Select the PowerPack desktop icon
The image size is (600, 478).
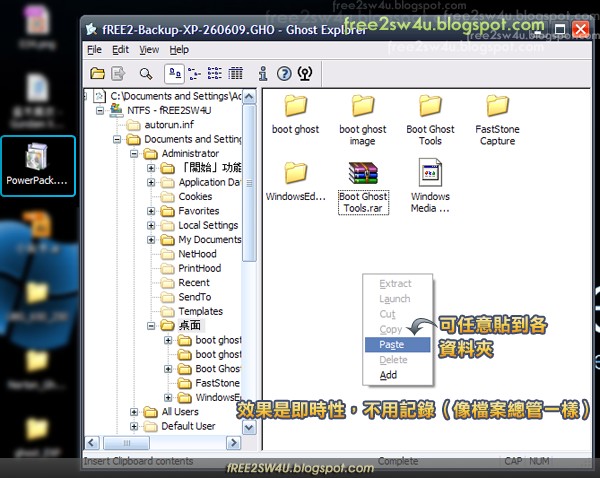(38, 166)
